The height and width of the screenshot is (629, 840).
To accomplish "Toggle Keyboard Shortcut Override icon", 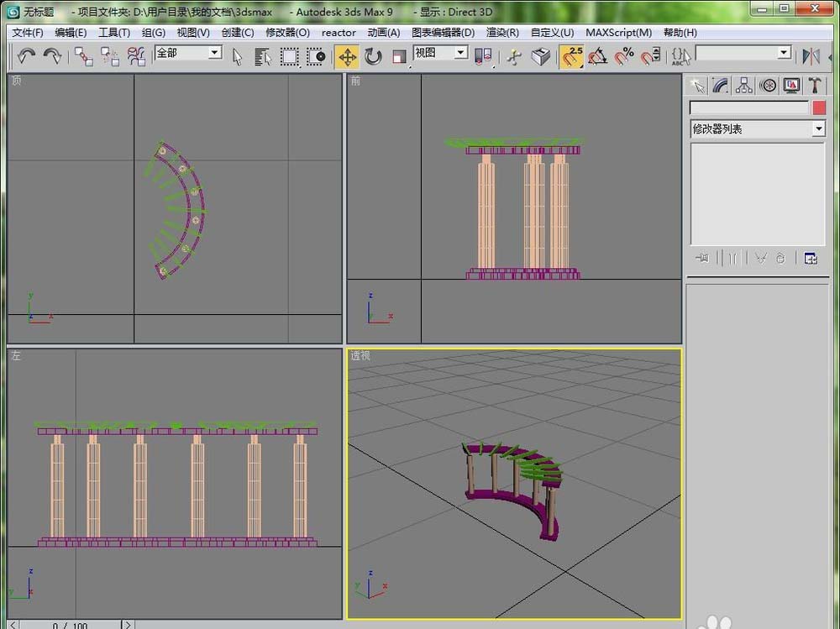I will 541,56.
